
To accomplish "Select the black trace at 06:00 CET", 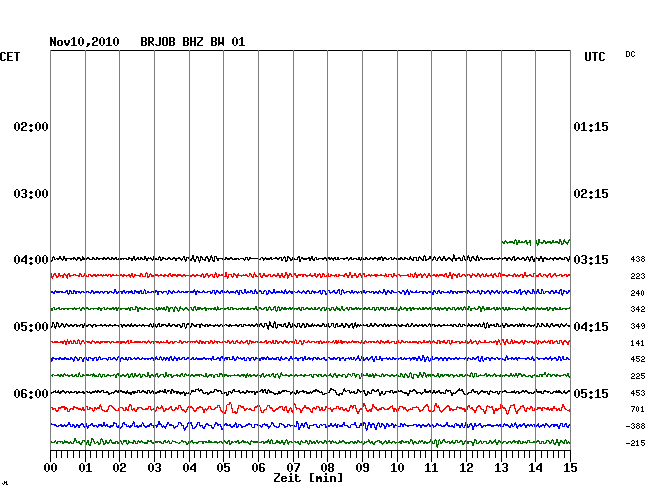I will coord(310,392).
